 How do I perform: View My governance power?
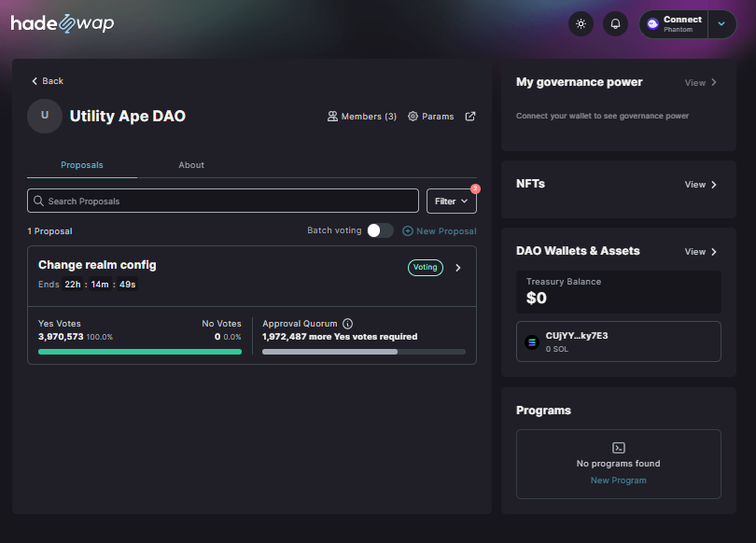point(701,82)
